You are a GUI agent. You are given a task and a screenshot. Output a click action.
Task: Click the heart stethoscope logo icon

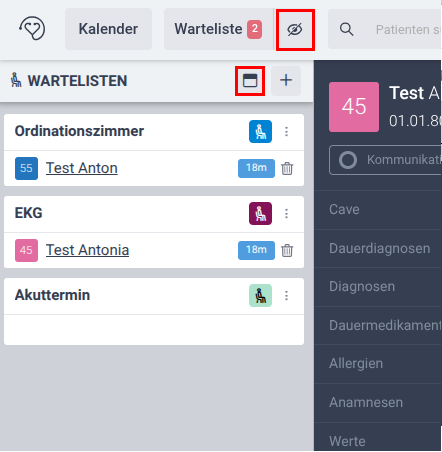pos(32,29)
